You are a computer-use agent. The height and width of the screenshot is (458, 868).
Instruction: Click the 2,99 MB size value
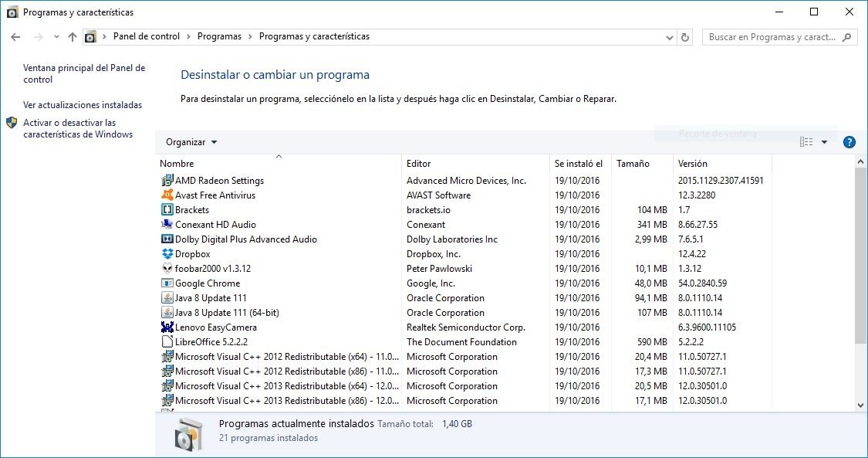tap(651, 239)
